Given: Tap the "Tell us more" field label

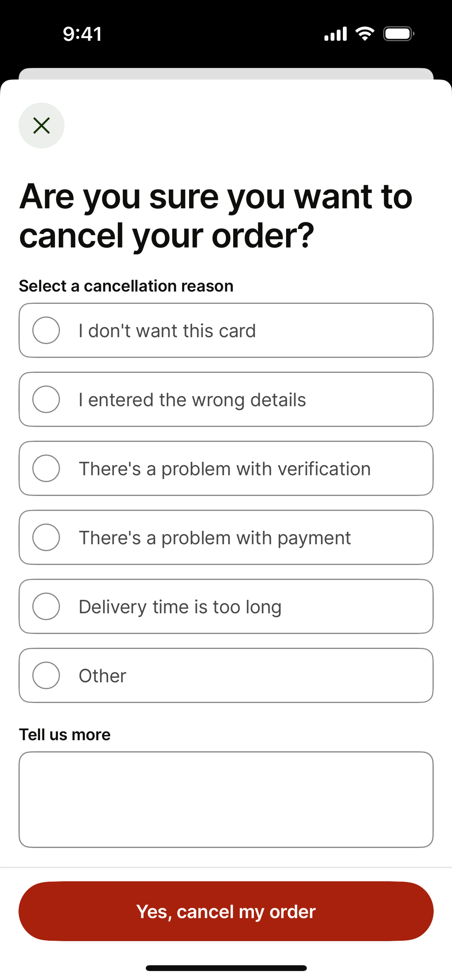Looking at the screenshot, I should click(x=65, y=734).
